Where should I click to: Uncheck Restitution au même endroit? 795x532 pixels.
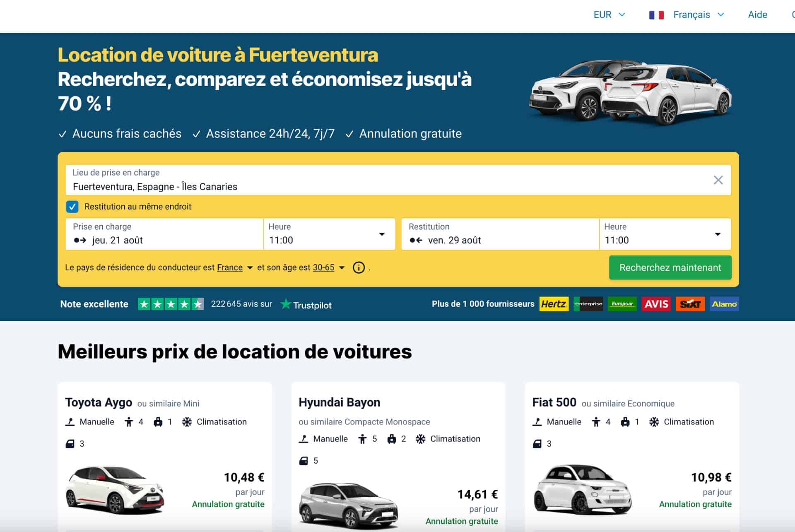click(x=72, y=207)
